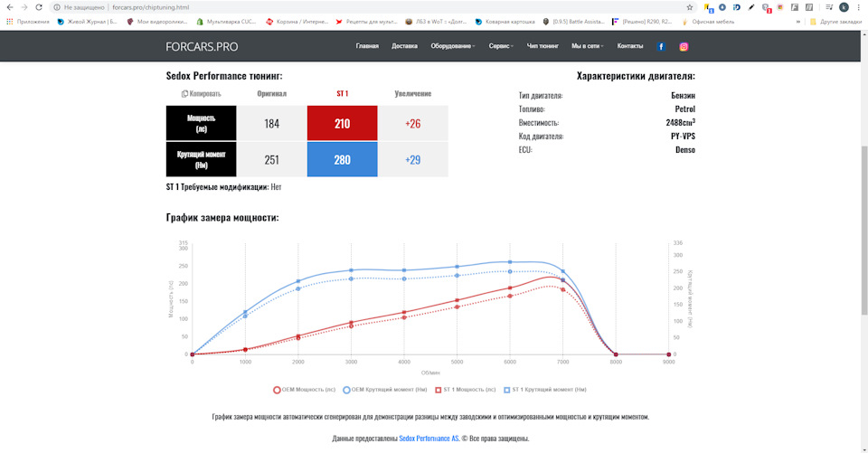Click the blue 'D' extension icon

tap(737, 7)
